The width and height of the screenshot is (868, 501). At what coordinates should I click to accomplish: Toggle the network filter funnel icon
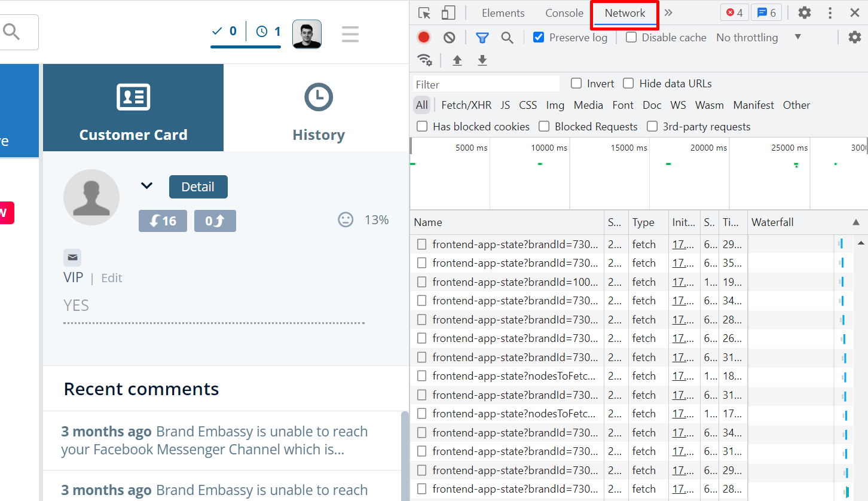pyautogui.click(x=482, y=38)
